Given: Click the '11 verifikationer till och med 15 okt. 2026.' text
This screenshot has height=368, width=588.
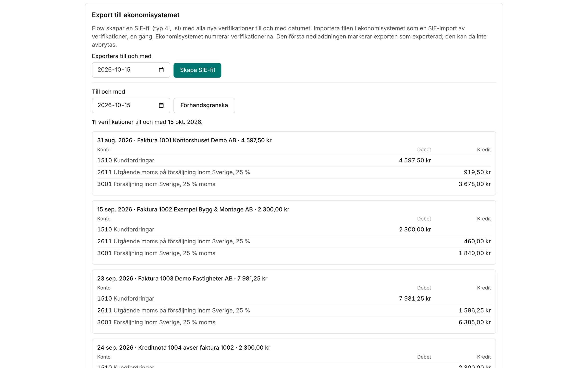Looking at the screenshot, I should tap(147, 122).
